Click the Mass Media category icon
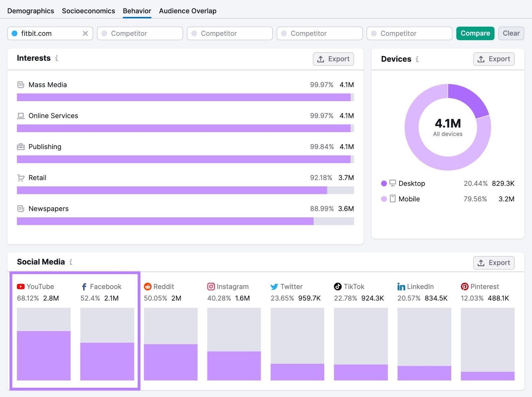 tap(21, 85)
